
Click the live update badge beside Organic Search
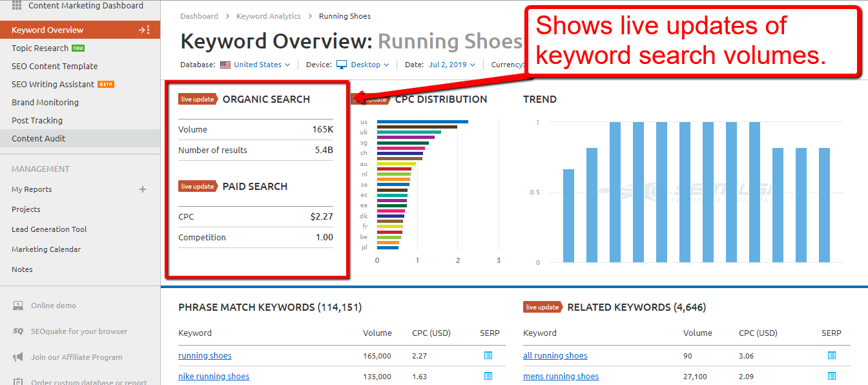[x=198, y=99]
